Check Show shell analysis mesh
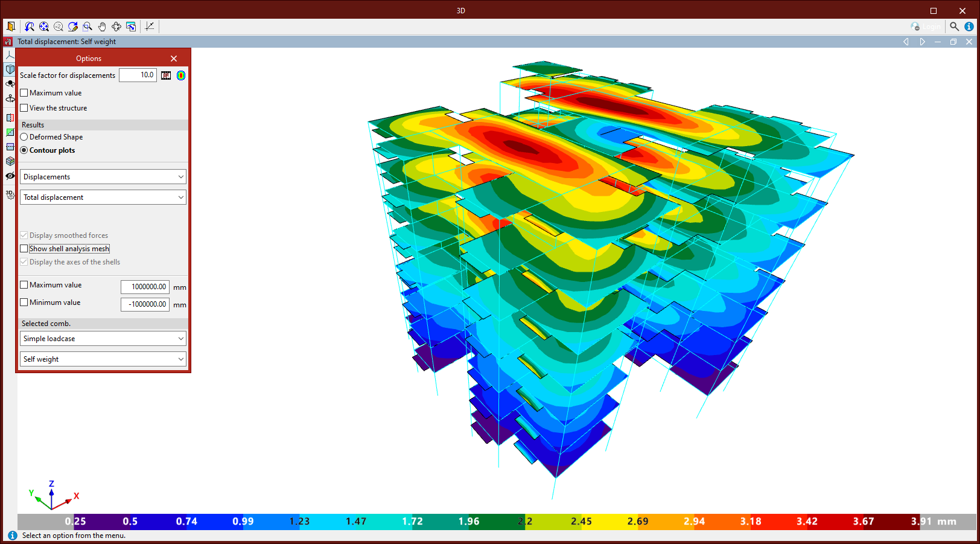This screenshot has width=980, height=544. pyautogui.click(x=24, y=249)
